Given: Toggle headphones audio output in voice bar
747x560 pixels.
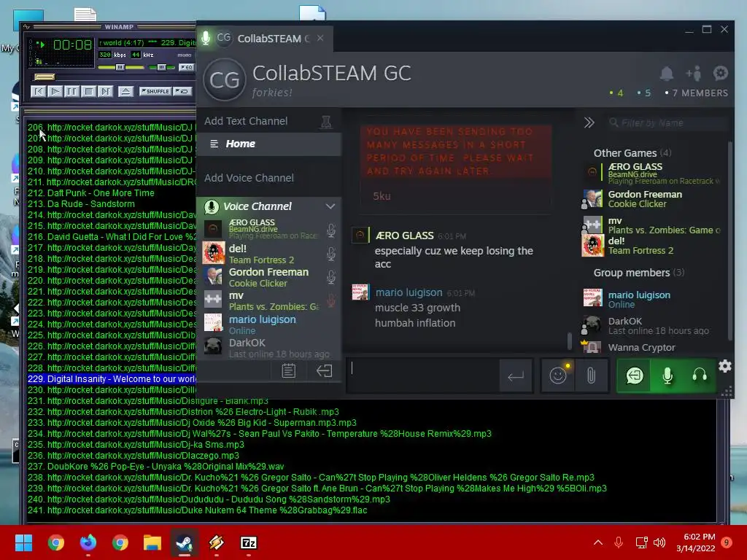Looking at the screenshot, I should point(700,376).
